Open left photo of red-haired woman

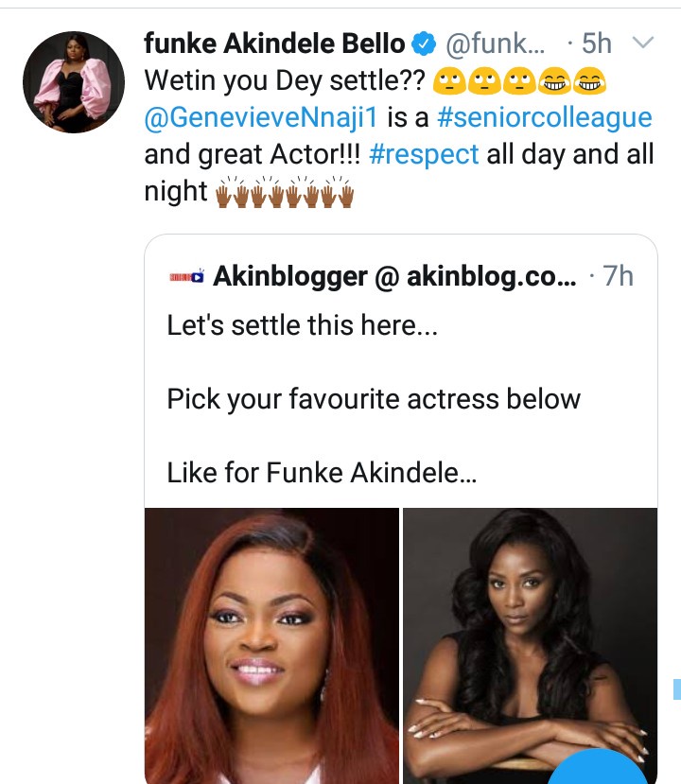tap(271, 645)
